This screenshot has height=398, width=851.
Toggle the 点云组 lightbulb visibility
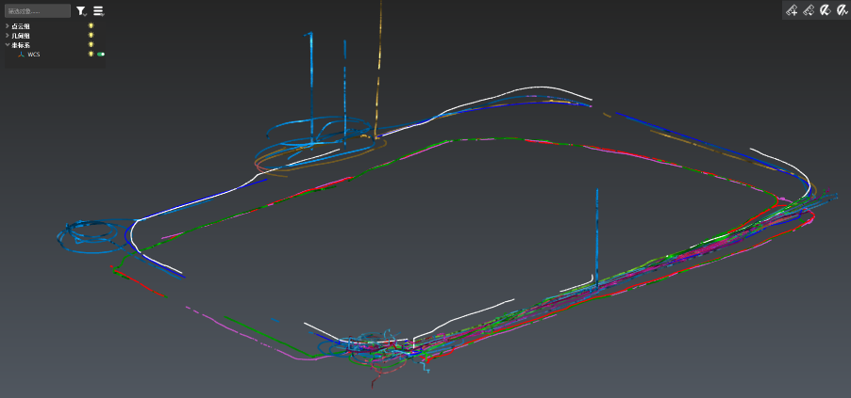91,26
